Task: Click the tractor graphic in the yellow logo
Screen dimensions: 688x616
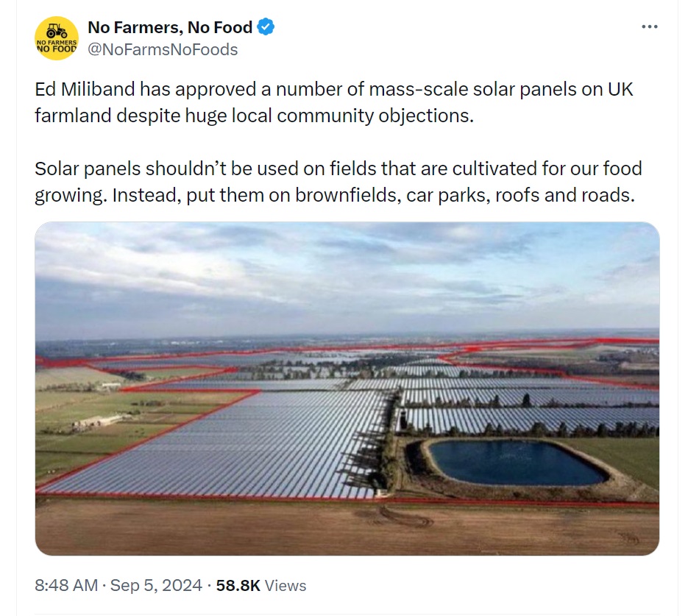Action: click(57, 31)
